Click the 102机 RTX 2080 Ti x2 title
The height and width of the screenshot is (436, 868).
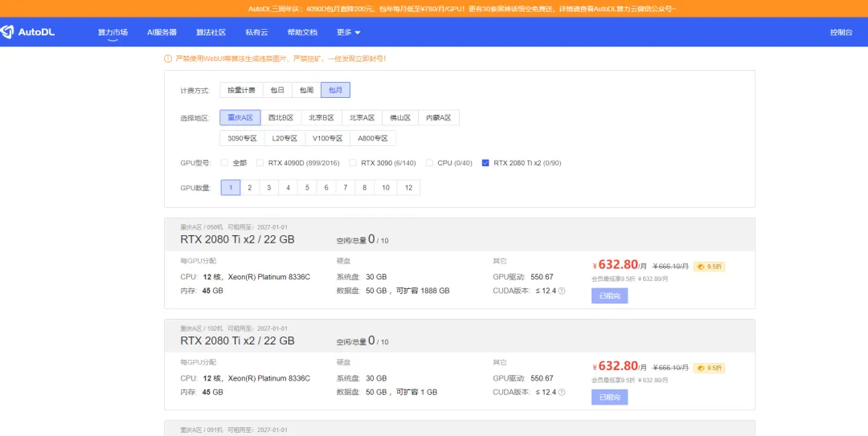click(237, 340)
